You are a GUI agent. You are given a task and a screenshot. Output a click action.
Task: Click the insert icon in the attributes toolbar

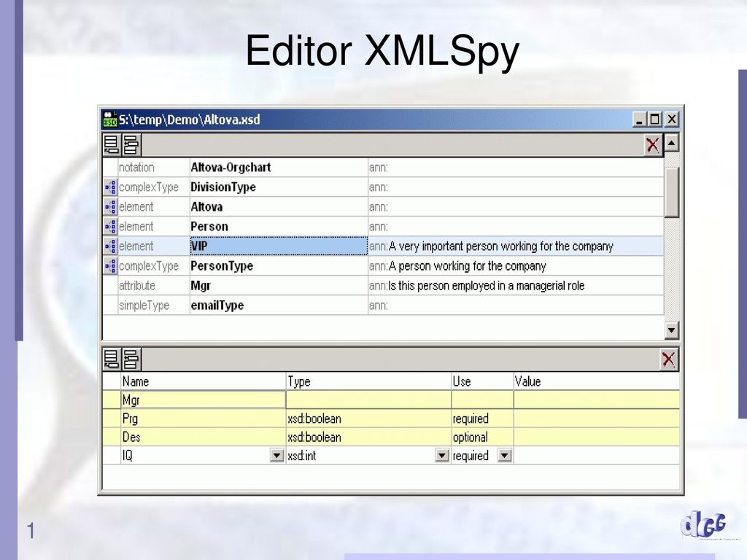[x=131, y=359]
